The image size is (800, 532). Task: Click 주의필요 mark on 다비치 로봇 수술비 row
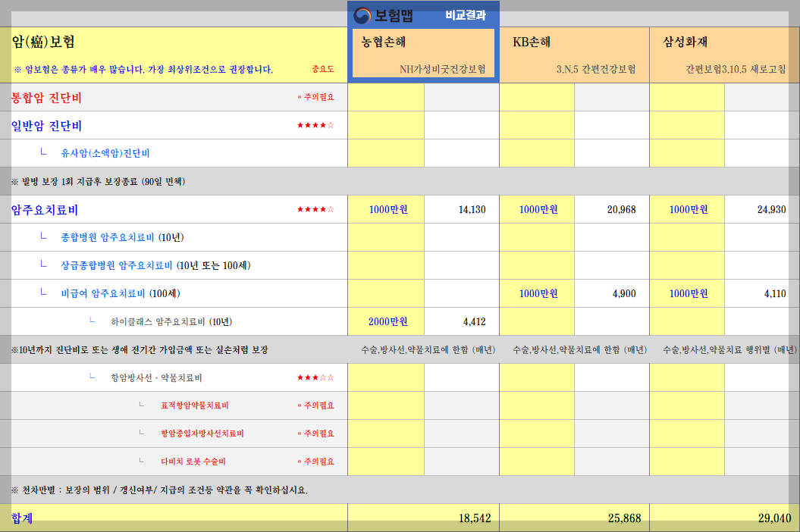(x=315, y=462)
